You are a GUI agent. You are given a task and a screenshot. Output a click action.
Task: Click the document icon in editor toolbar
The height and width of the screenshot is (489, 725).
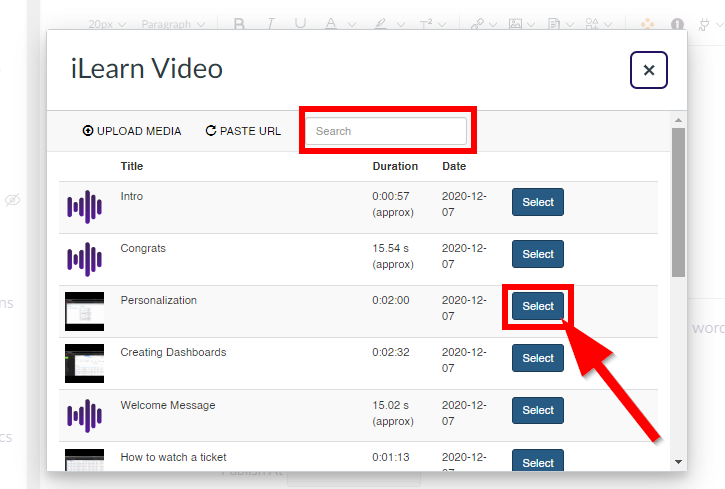pyautogui.click(x=554, y=24)
